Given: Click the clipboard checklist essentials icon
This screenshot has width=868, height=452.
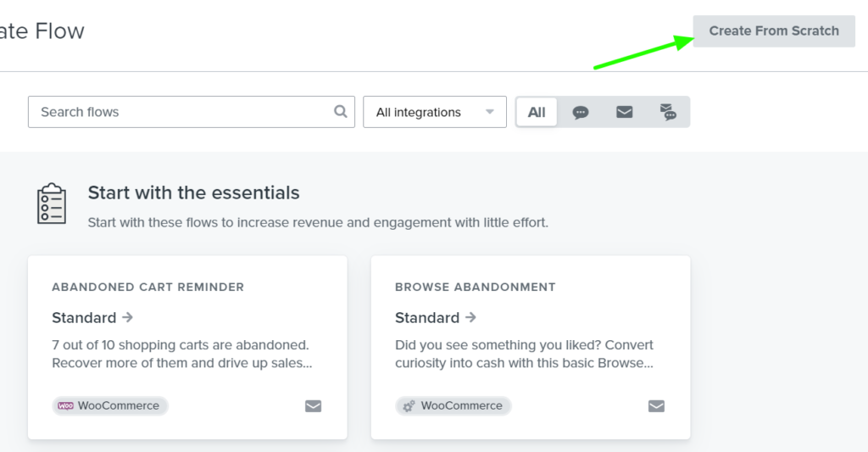Looking at the screenshot, I should click(52, 204).
